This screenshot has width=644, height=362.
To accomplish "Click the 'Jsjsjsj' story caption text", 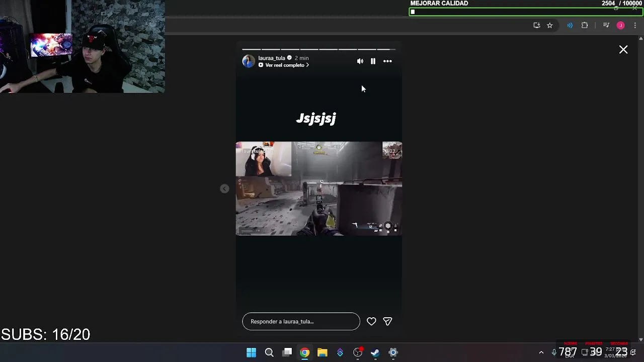I will point(316,118).
